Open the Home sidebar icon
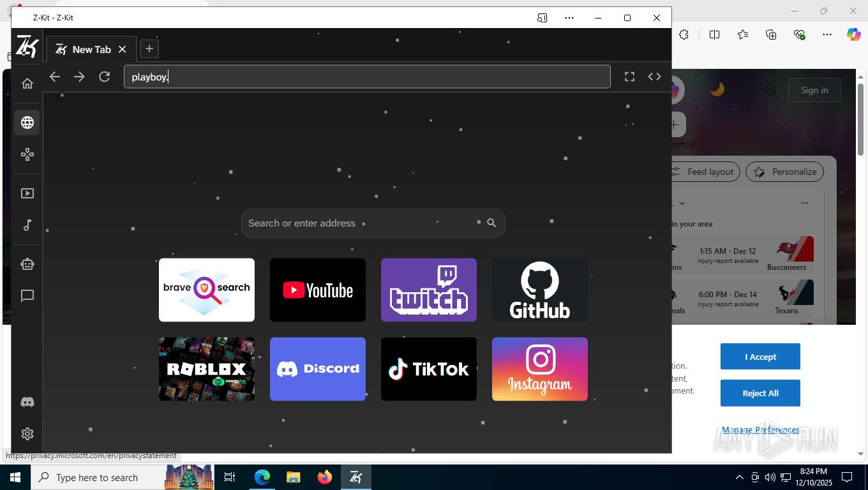 [x=27, y=84]
